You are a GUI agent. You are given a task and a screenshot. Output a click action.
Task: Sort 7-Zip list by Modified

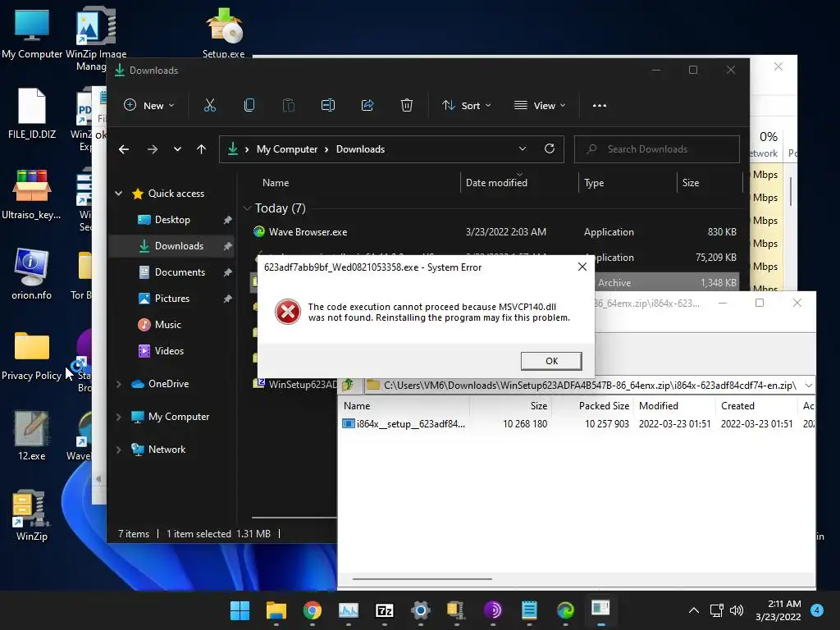coord(659,406)
